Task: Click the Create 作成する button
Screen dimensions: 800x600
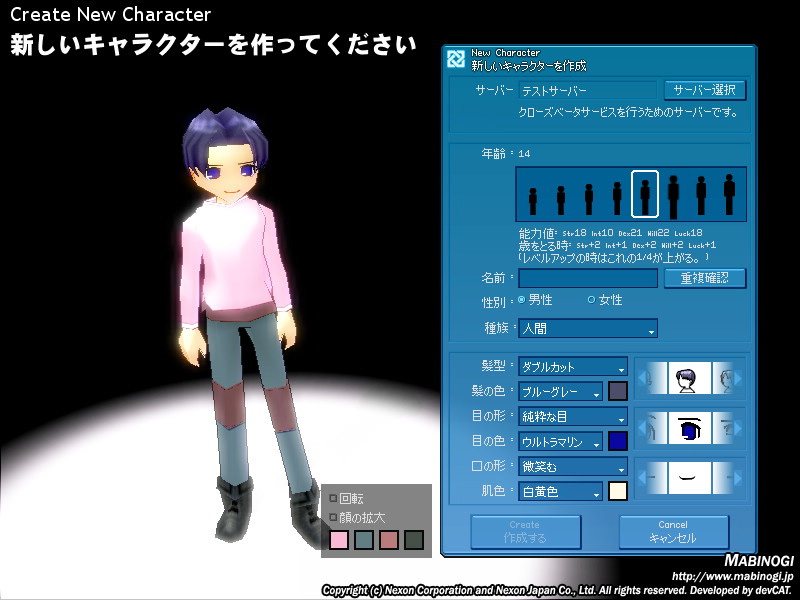Action: tap(526, 532)
